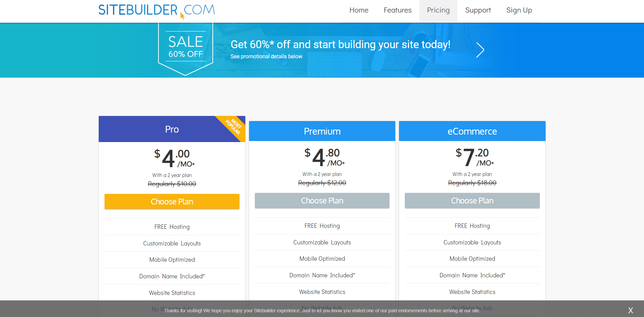Click the Premium $4.80/MO price
644x317 pixels.
coord(325,157)
